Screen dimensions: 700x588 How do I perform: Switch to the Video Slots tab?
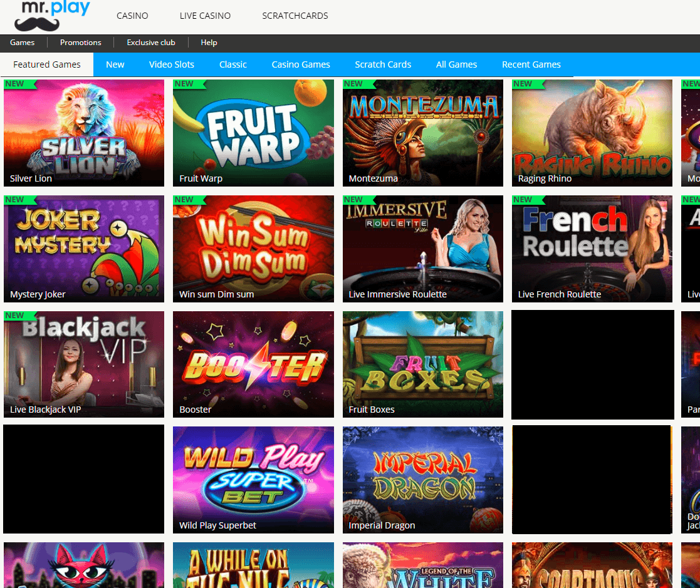[172, 64]
